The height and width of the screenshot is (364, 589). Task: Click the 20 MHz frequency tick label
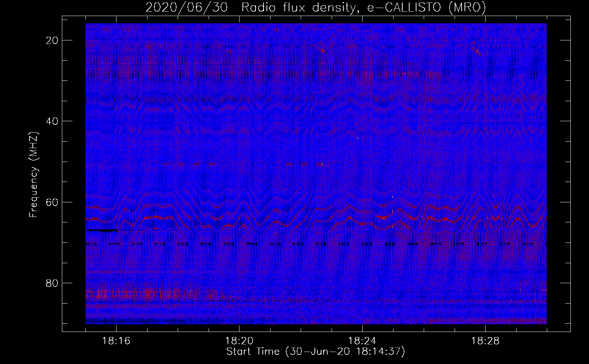click(52, 40)
